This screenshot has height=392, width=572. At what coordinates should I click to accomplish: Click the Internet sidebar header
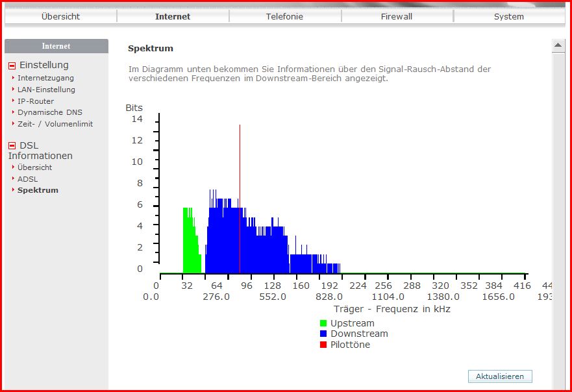point(56,46)
